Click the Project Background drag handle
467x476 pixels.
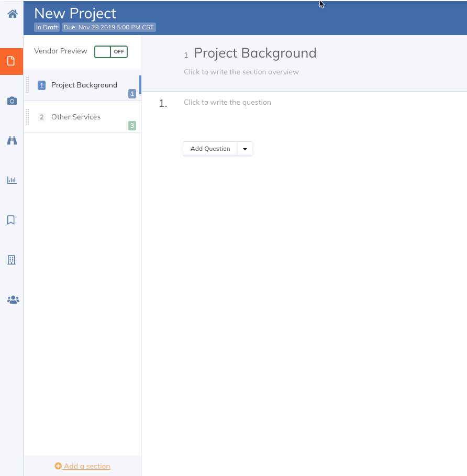(28, 85)
